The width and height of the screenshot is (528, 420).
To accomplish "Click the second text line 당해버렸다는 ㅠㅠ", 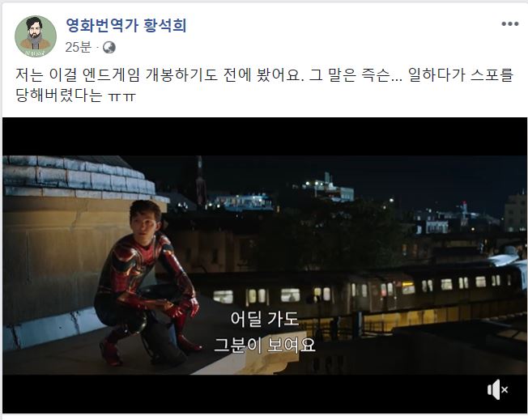I will pos(75,95).
